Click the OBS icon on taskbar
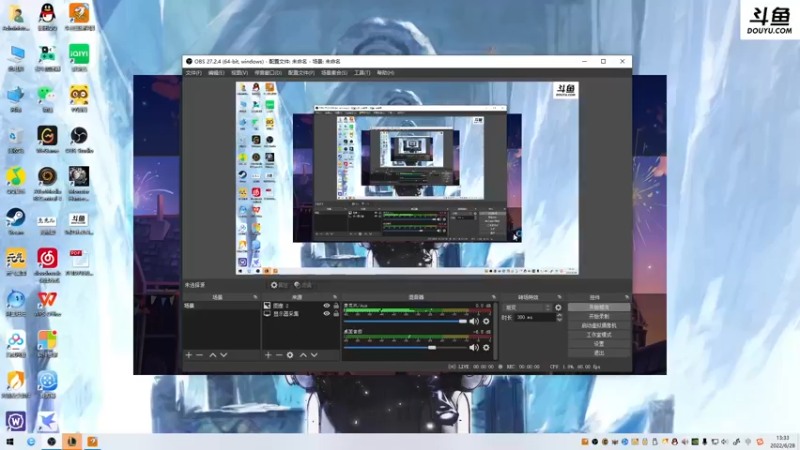Screen dimensions: 800x450 click(51, 442)
